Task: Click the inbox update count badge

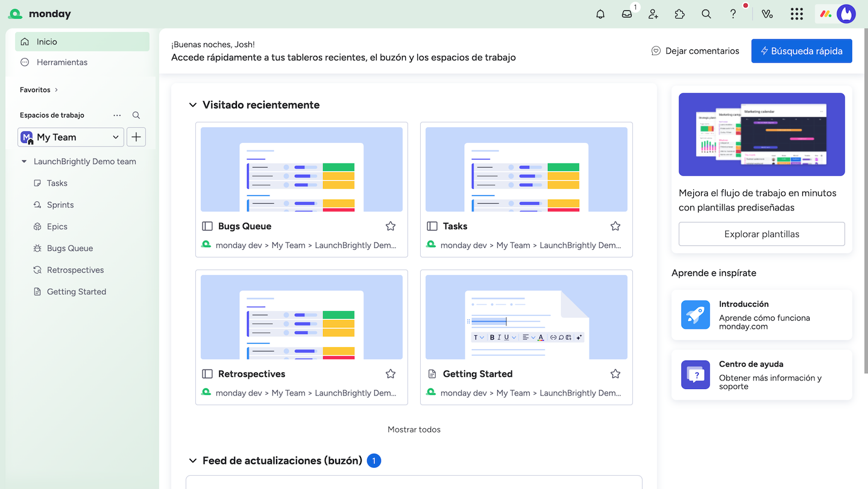Action: pyautogui.click(x=374, y=461)
